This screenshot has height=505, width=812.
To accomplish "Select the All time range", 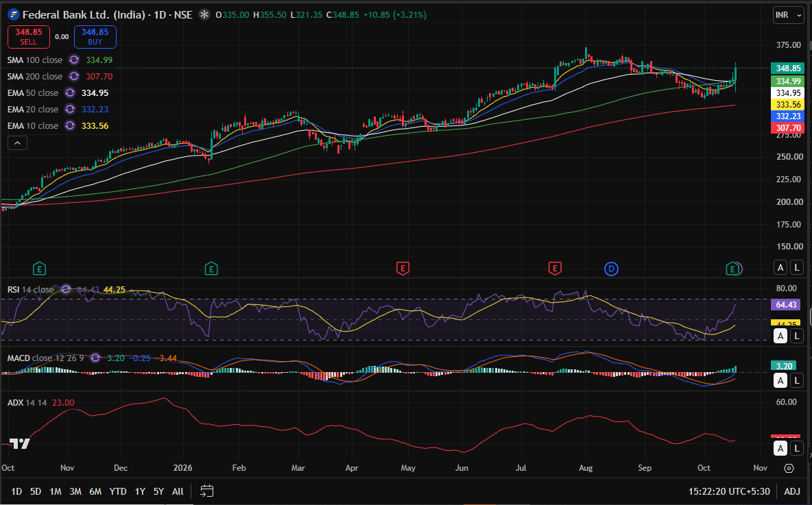I will tap(178, 491).
